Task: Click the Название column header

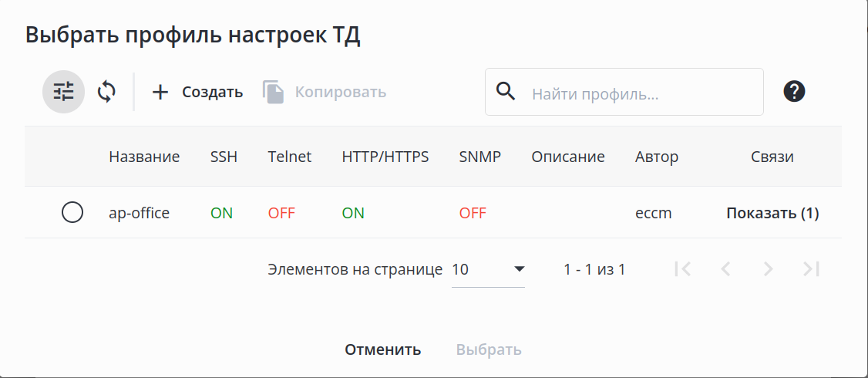Action: pos(144,157)
